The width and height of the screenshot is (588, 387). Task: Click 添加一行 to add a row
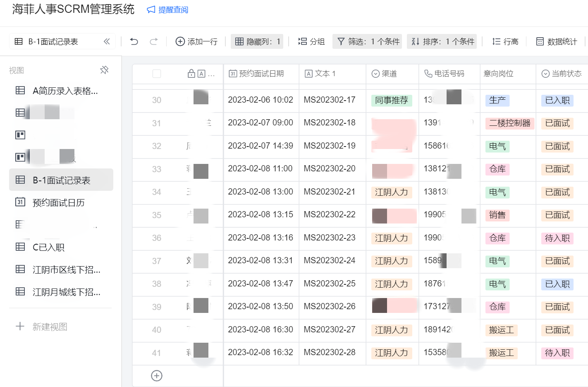click(x=196, y=41)
